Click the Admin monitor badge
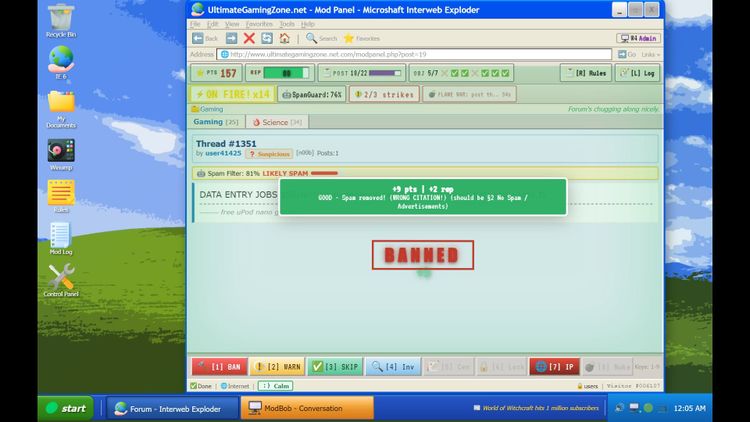750x422 pixels. point(639,38)
